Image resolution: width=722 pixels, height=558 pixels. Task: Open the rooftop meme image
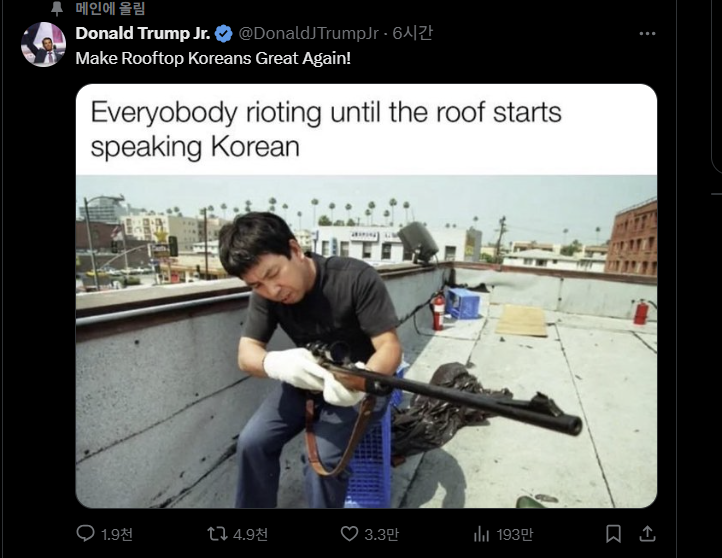point(366,296)
